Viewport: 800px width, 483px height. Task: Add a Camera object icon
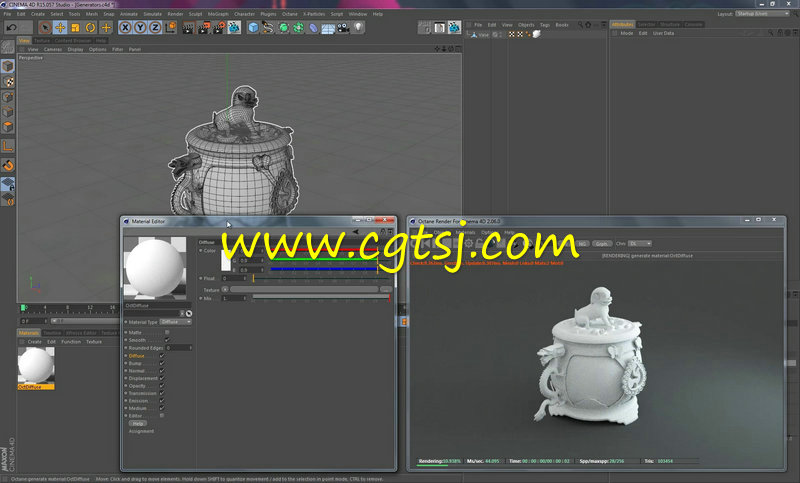[x=343, y=28]
